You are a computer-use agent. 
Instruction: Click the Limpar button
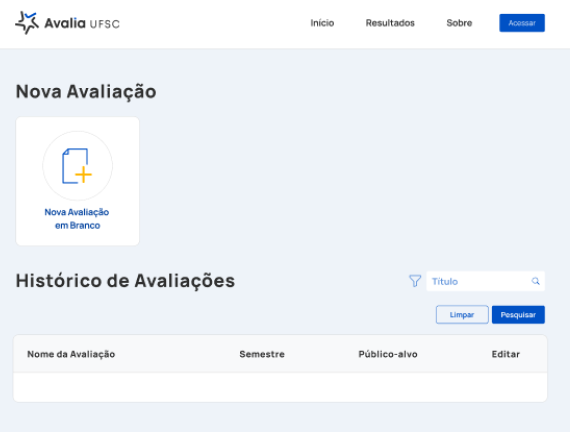(462, 315)
